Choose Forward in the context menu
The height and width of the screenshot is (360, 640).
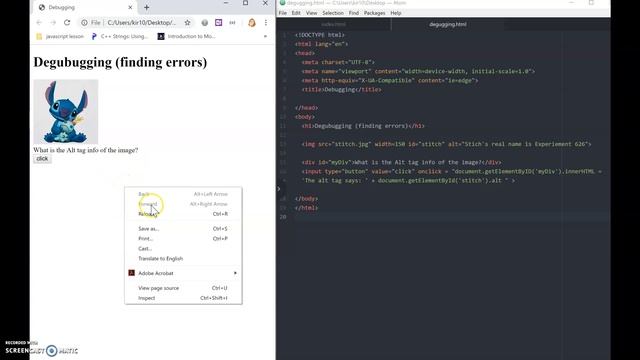[183, 204]
